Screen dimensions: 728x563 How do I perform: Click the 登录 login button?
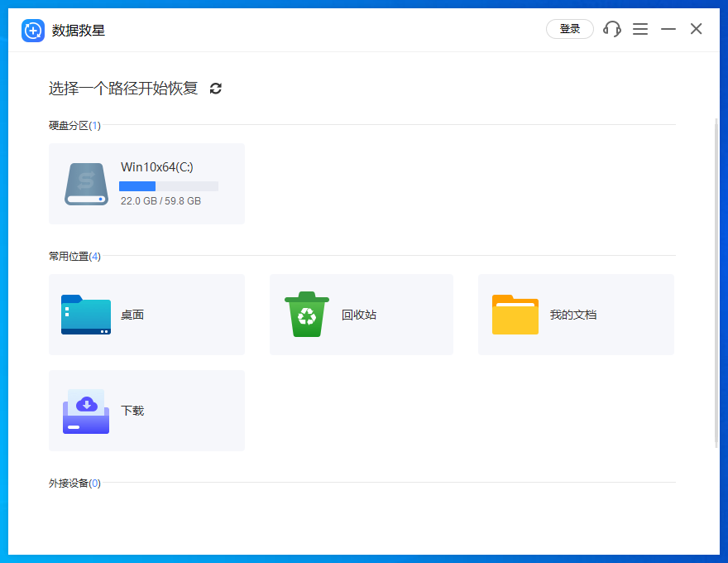570,29
